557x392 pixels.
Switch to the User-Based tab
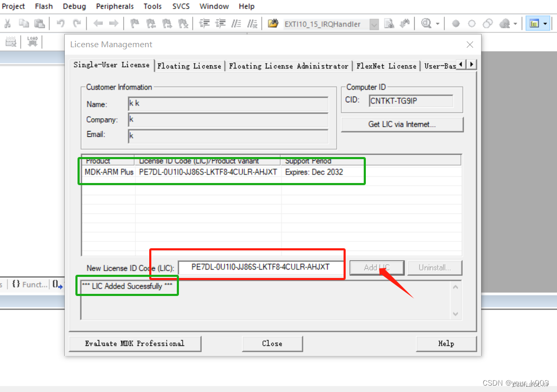[x=440, y=66]
